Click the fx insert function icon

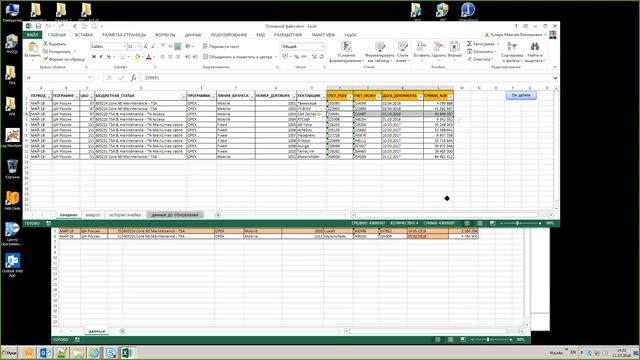(133, 78)
